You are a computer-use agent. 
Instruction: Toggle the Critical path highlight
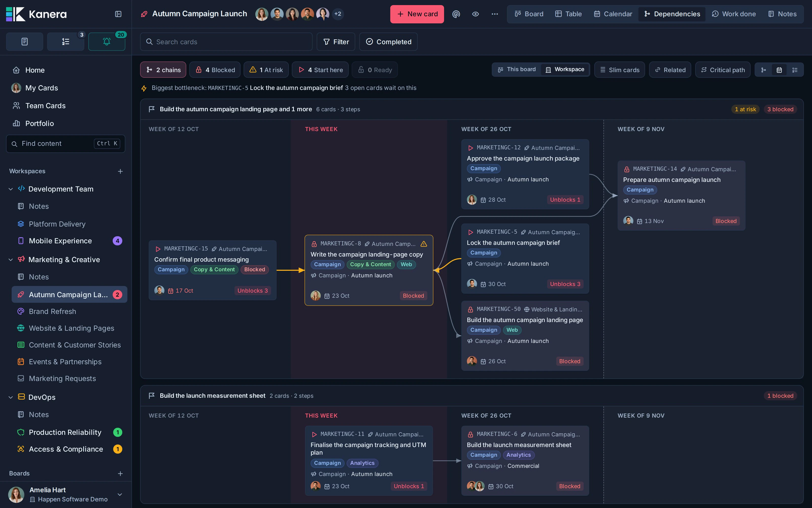(x=723, y=70)
